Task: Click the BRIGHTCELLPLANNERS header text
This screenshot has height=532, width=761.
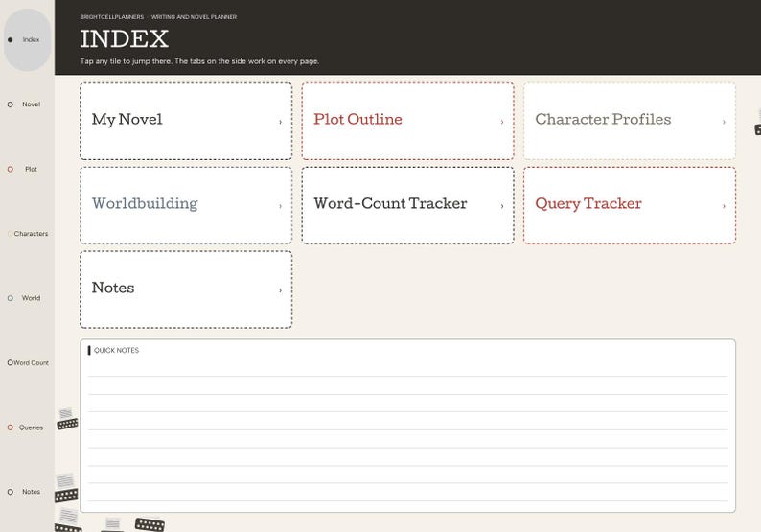Action: point(112,17)
